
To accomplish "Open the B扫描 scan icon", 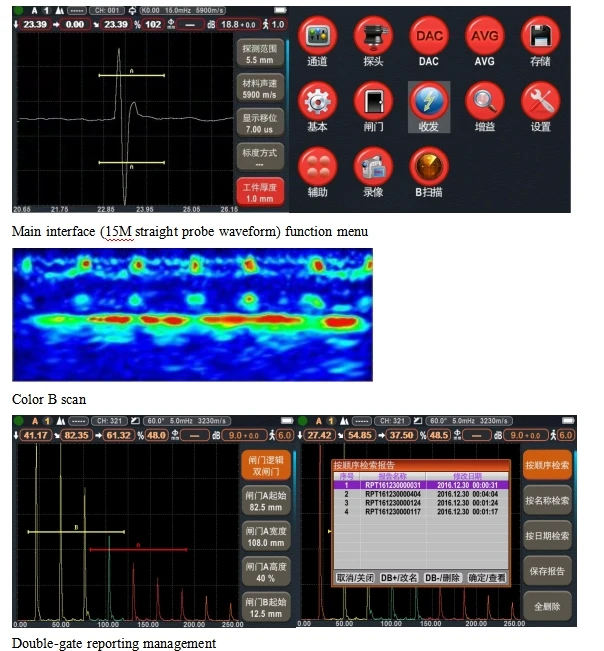I will click(429, 167).
